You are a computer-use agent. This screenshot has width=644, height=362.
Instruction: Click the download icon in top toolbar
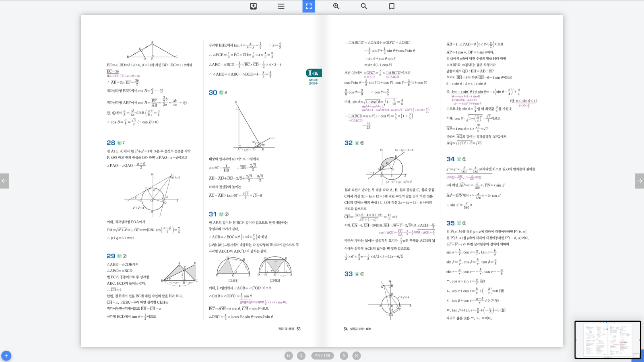[x=254, y=6]
